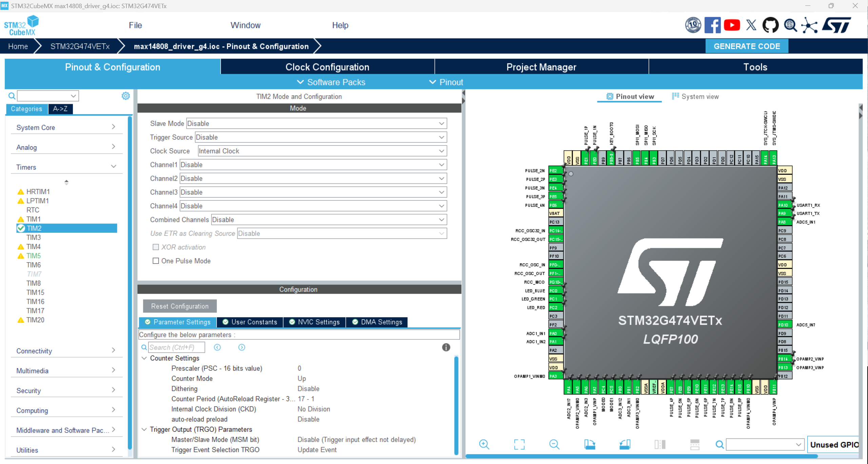Click the info icon in configuration panel
The image size is (868, 464).
click(x=447, y=347)
